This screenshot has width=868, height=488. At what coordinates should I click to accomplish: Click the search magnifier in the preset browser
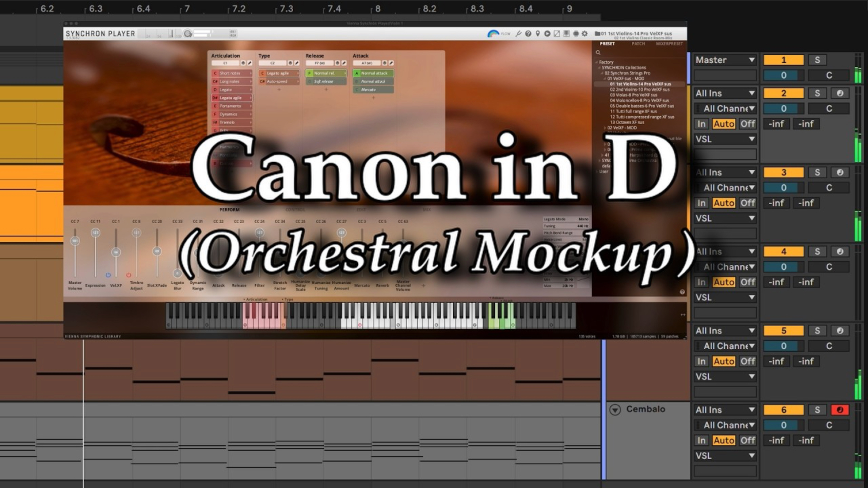click(x=598, y=53)
